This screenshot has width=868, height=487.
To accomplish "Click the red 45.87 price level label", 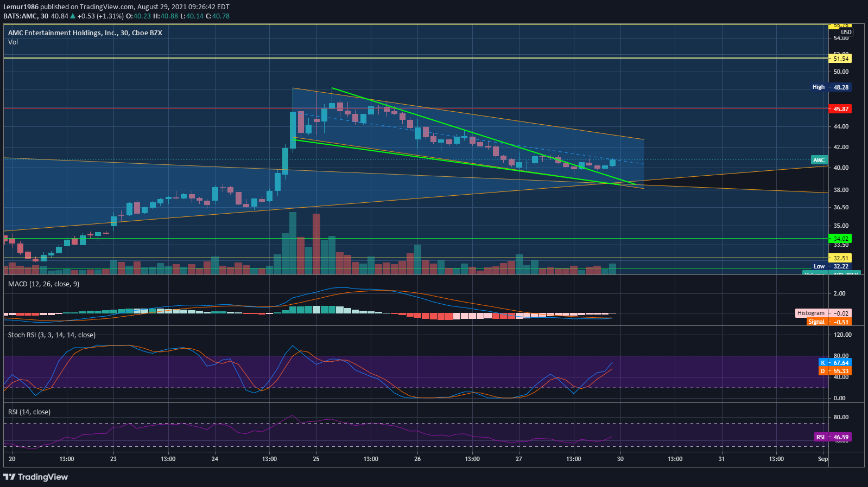I will tap(840, 109).
